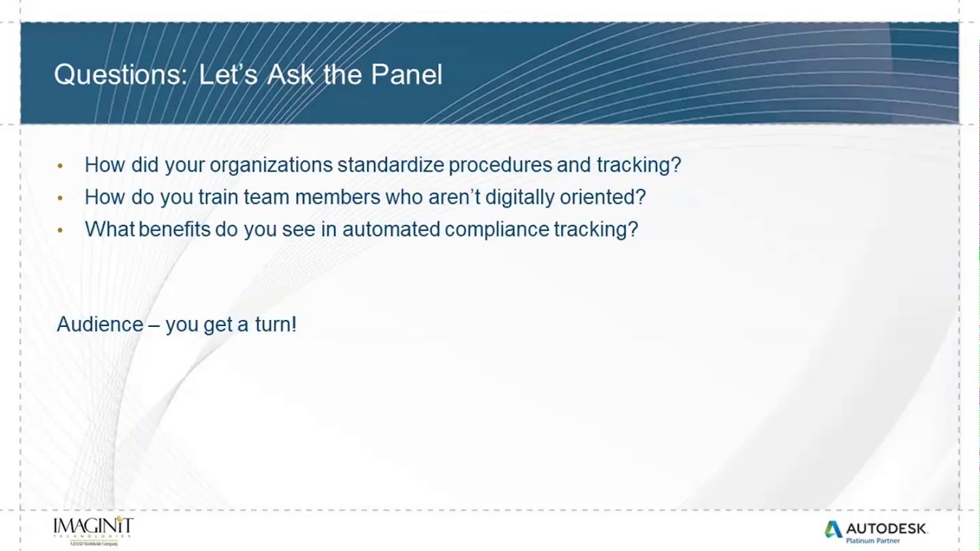
Task: Click the IMAGINiT Technologies logo
Action: [x=93, y=530]
